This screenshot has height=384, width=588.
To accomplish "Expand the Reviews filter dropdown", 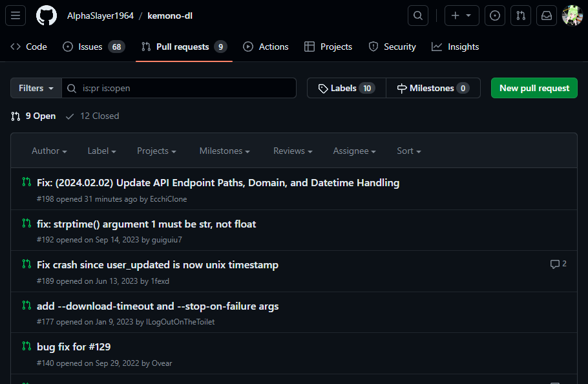I will [293, 151].
